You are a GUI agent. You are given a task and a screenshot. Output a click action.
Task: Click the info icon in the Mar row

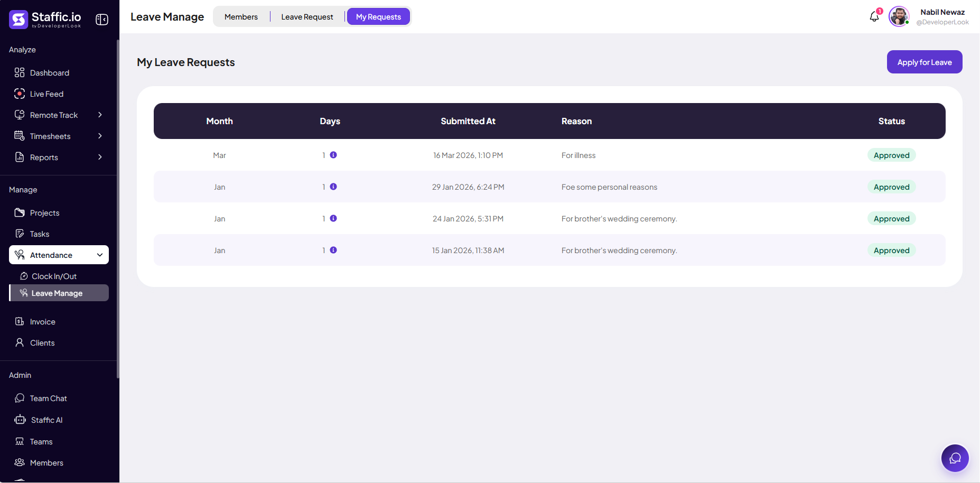point(333,155)
